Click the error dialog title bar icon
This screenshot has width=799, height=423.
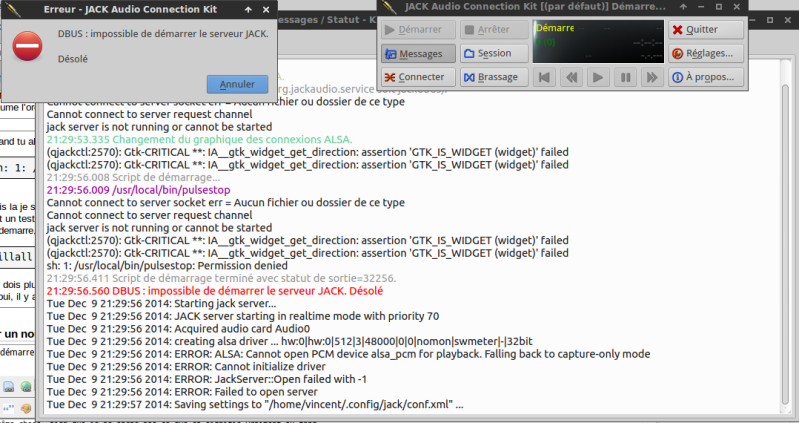pos(12,9)
